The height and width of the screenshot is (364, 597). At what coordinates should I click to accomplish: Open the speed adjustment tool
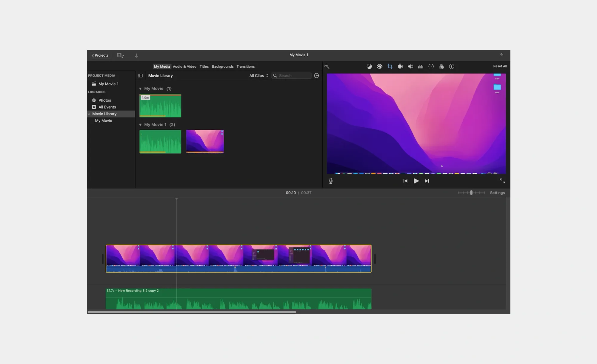[431, 66]
